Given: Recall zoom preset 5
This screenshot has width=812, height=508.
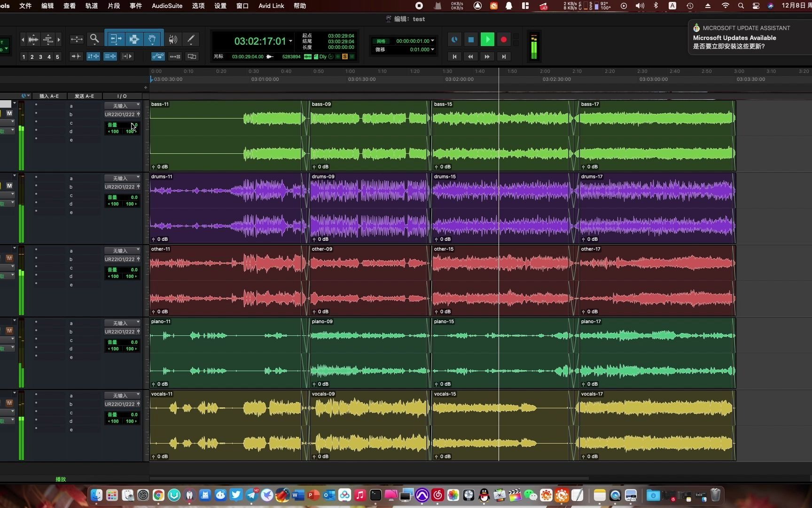Looking at the screenshot, I should click(57, 57).
